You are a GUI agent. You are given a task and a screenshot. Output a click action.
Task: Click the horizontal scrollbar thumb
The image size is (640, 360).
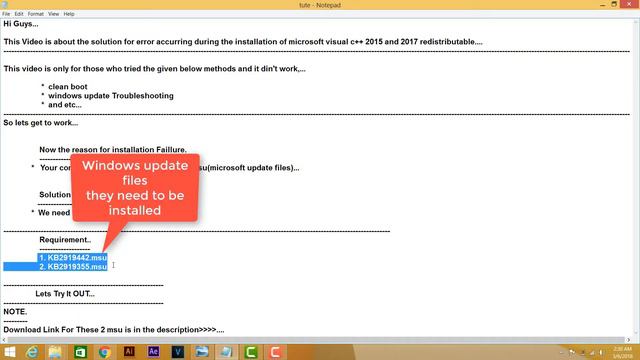pos(316,340)
